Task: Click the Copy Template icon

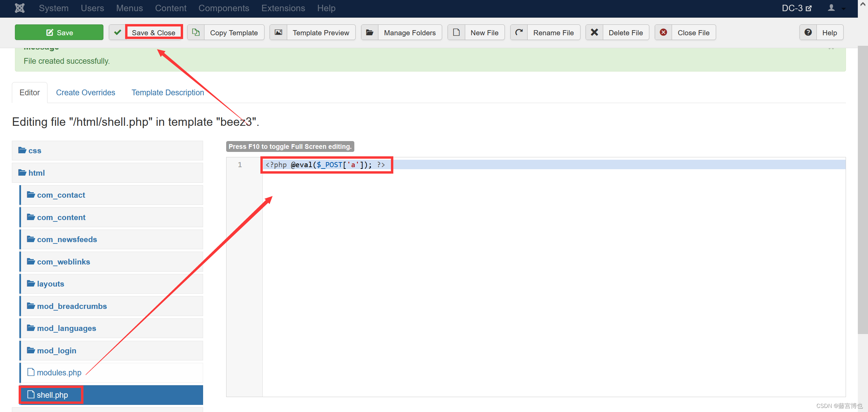Action: (196, 33)
